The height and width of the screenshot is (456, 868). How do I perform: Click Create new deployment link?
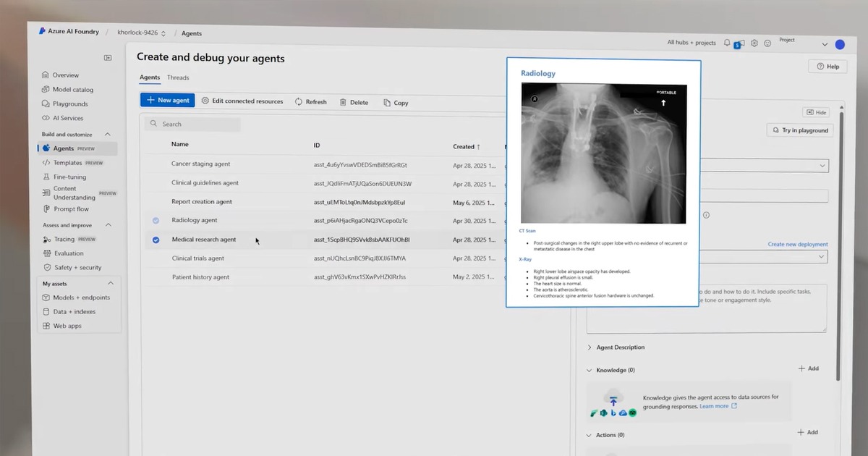(x=797, y=245)
